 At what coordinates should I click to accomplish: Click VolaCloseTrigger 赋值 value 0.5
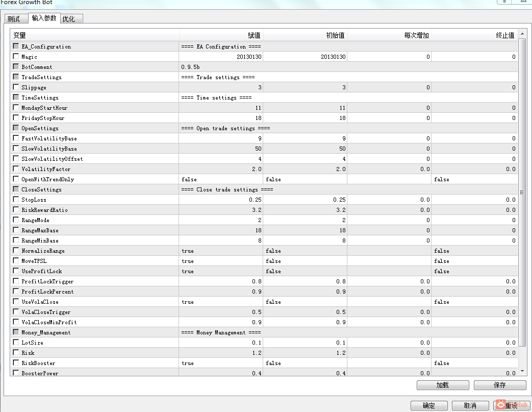tap(257, 312)
